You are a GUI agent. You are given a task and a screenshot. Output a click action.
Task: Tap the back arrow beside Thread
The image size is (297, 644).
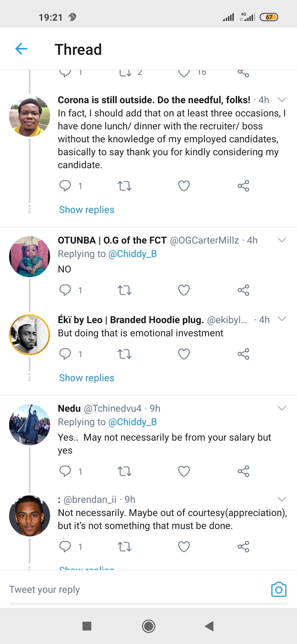[x=21, y=49]
